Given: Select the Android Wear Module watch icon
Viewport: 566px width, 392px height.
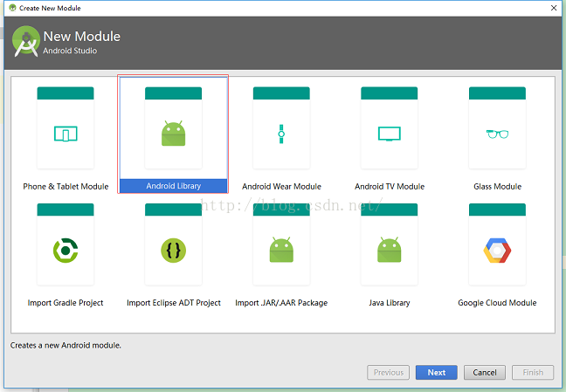Looking at the screenshot, I should coord(281,134).
